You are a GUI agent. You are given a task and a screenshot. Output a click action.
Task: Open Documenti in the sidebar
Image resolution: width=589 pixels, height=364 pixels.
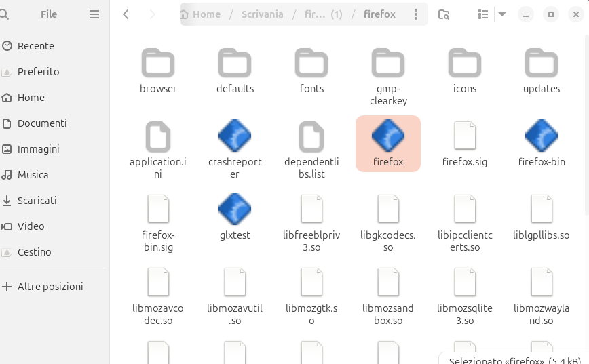coord(53,123)
